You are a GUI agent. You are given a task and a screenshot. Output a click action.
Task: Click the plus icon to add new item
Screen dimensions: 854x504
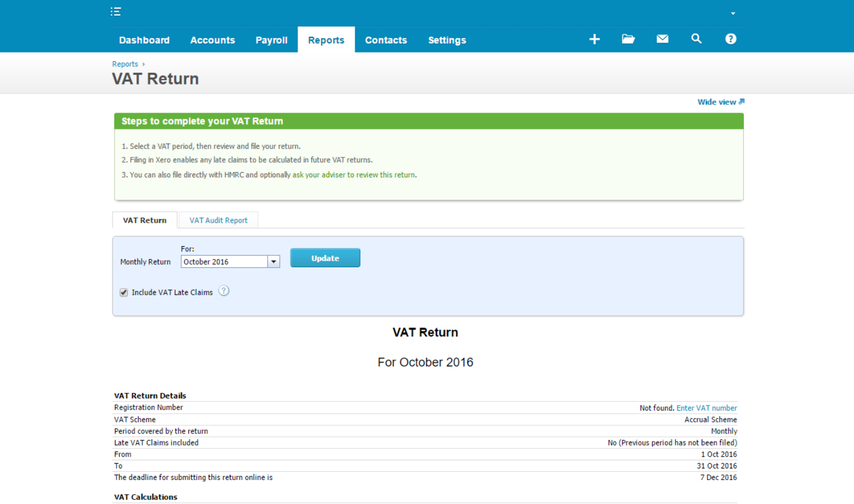point(594,39)
